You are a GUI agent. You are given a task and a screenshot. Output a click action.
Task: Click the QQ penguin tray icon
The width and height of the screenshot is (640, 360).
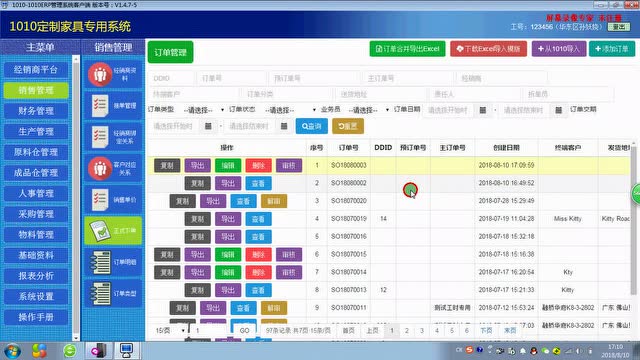[533, 351]
